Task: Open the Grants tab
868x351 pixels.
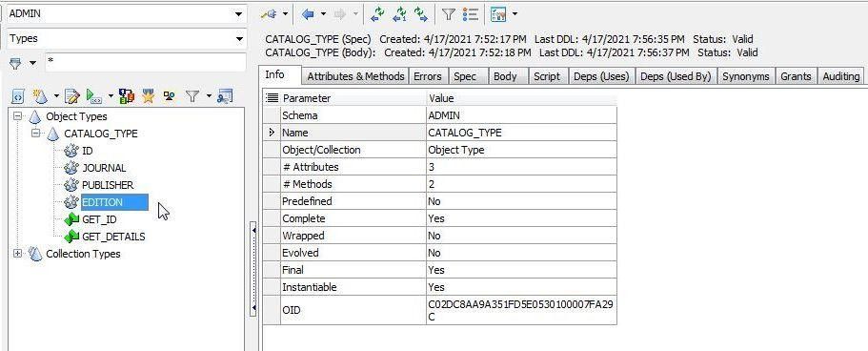Action: [796, 76]
